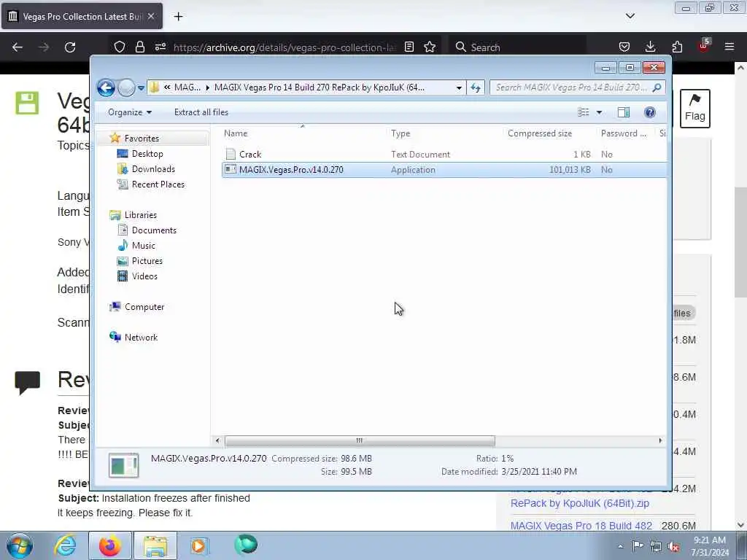Click the change view icon

pos(583,112)
